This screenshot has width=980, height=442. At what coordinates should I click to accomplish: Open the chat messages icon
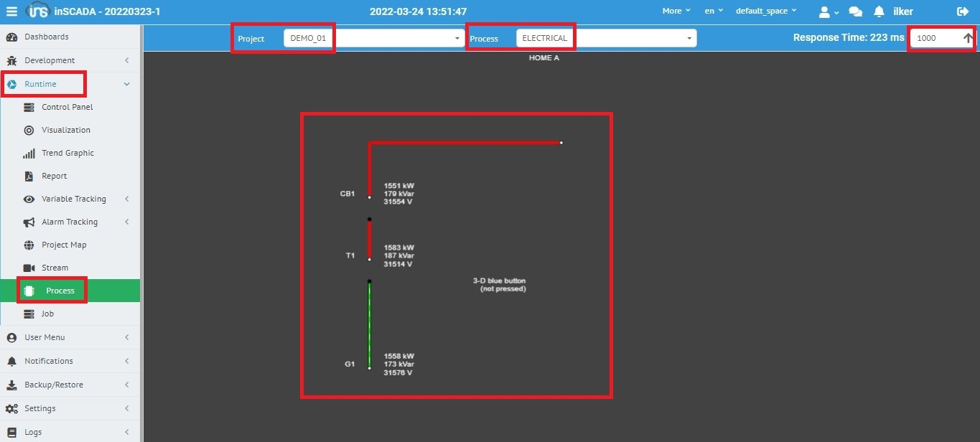point(855,11)
